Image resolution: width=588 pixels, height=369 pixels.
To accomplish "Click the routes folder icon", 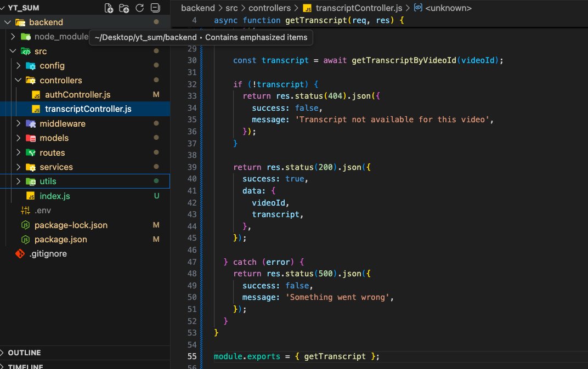I will (31, 152).
